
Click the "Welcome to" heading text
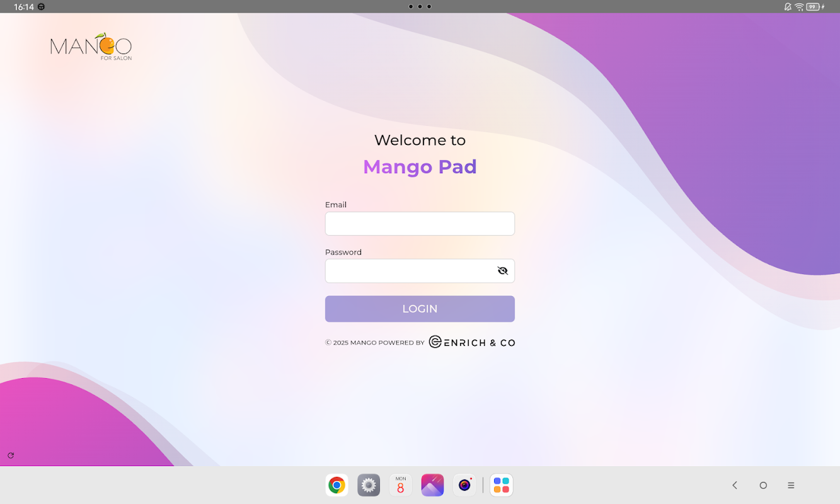tap(420, 140)
